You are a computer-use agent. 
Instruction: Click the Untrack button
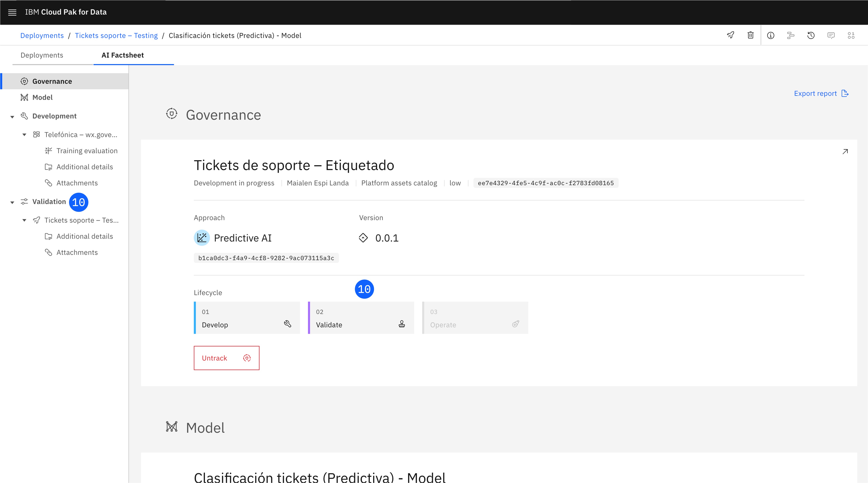[226, 358]
